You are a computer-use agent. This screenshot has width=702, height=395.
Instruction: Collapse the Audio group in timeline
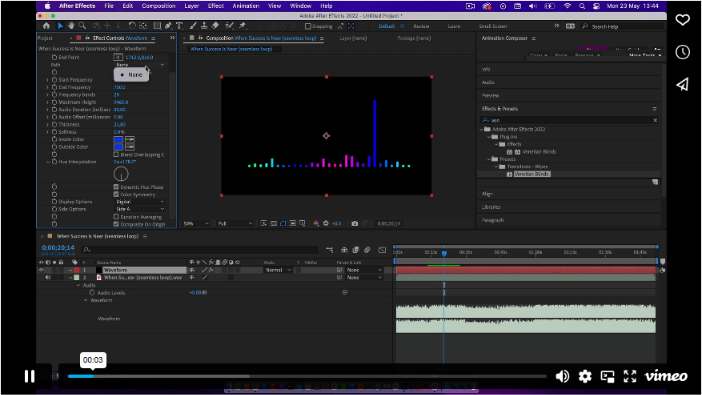(x=78, y=285)
